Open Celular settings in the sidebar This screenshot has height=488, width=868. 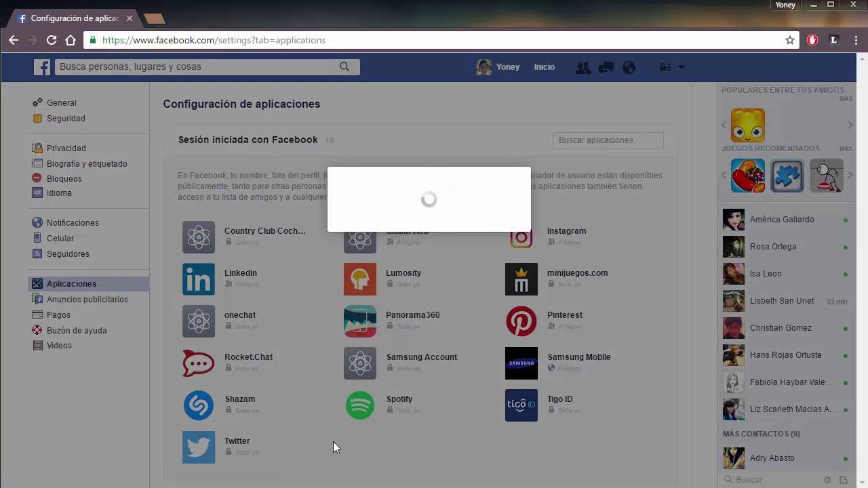(x=60, y=239)
